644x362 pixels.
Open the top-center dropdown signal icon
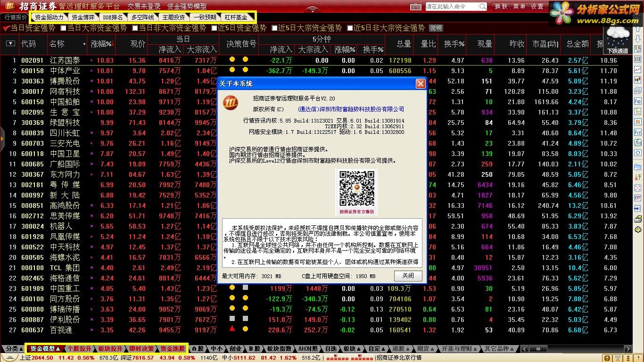click(312, 8)
